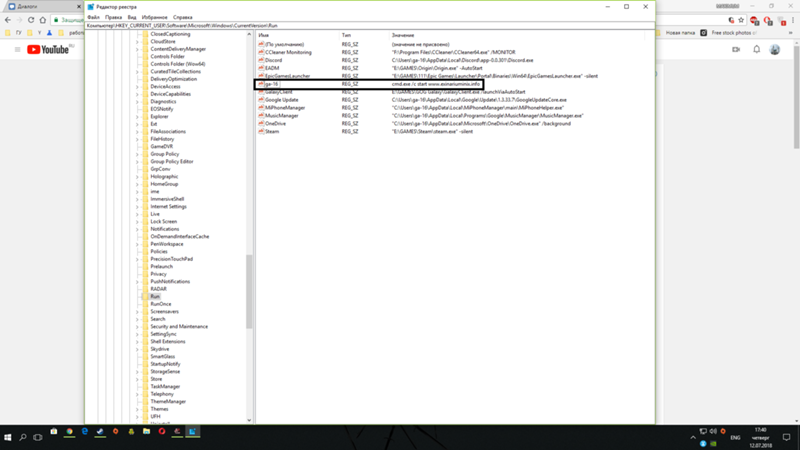Expand the DeviceAccess key
Screen dimensions: 800x450
tap(137, 86)
